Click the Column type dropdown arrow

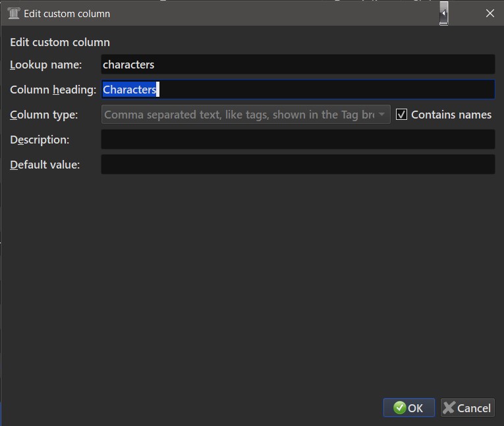tap(381, 115)
